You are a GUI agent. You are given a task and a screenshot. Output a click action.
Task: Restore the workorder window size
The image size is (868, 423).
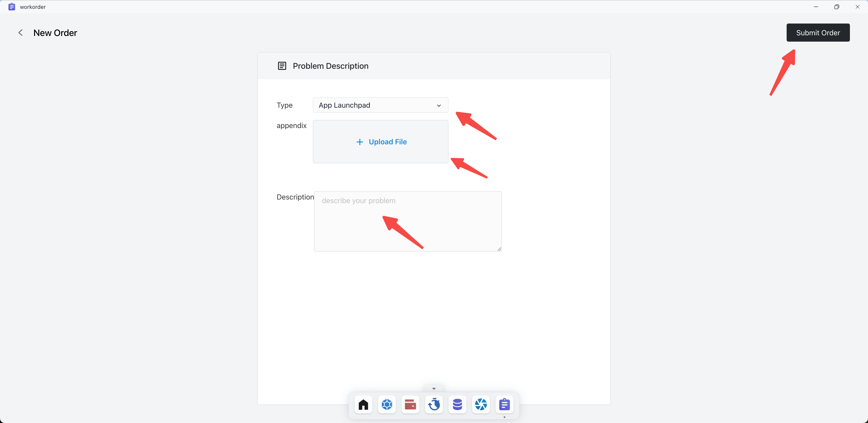click(x=837, y=7)
